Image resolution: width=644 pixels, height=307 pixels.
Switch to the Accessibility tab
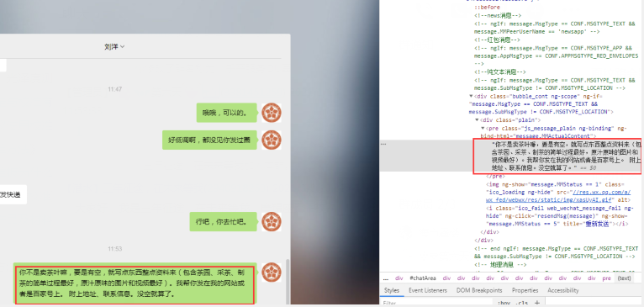562,290
